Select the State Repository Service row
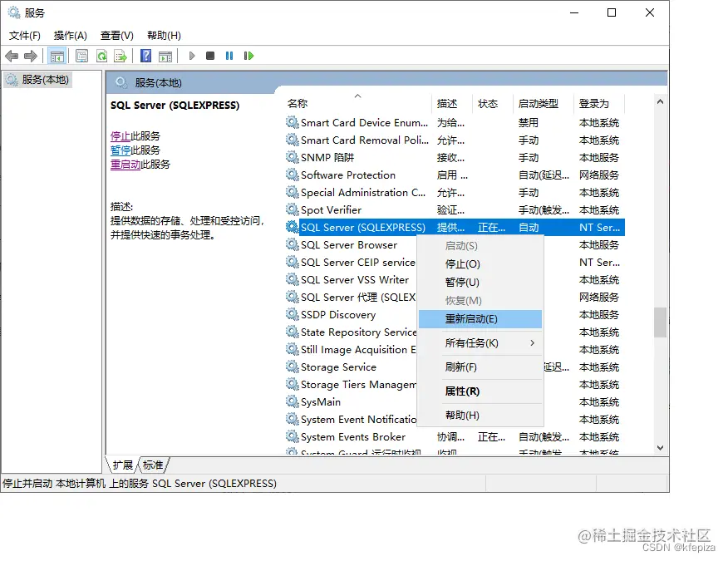Screen dimensions: 728x561 (x=359, y=332)
